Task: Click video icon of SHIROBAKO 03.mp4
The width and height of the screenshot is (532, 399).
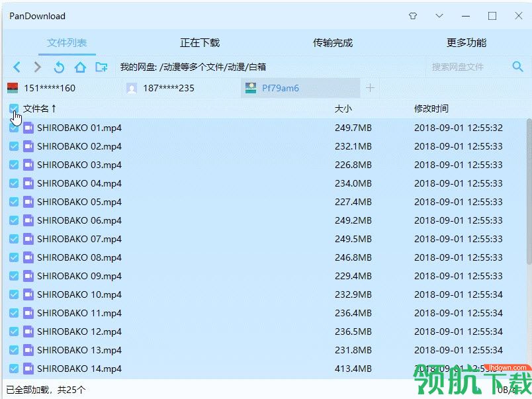Action: [28, 165]
